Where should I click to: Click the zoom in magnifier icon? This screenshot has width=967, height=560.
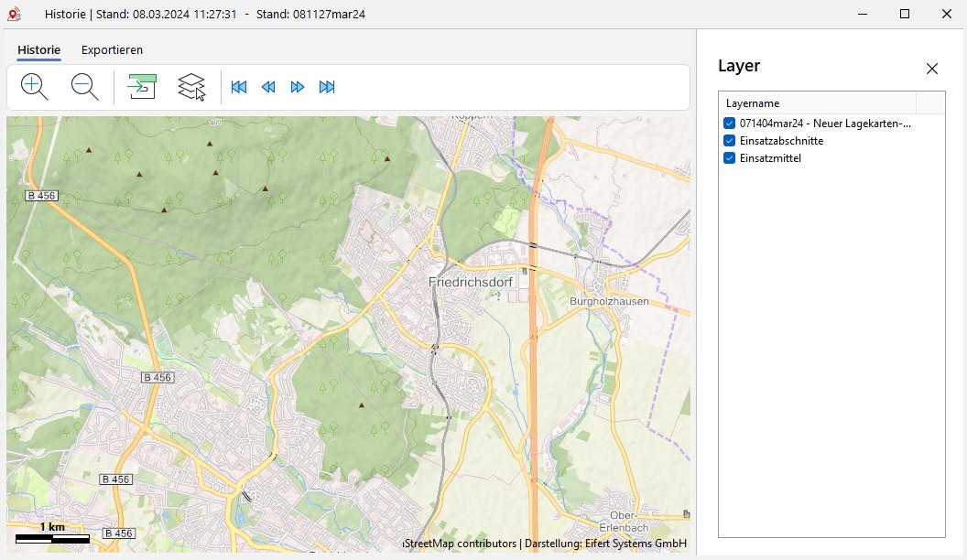pos(34,87)
